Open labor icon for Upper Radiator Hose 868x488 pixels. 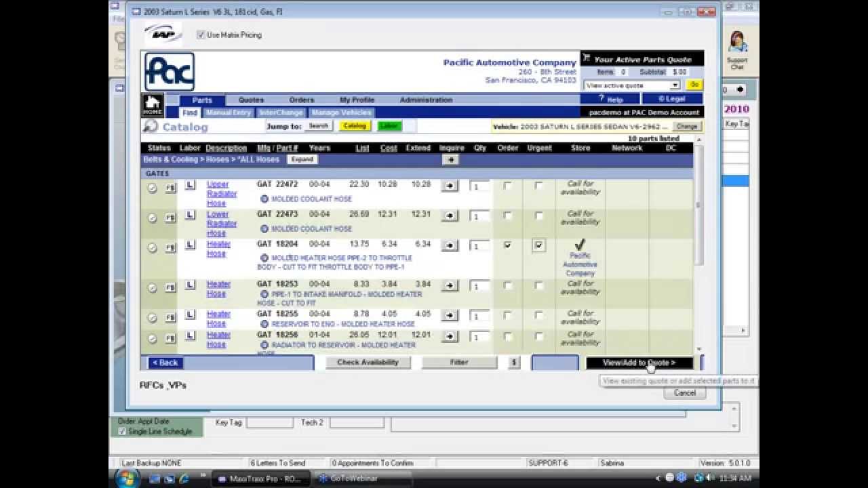[x=191, y=185]
